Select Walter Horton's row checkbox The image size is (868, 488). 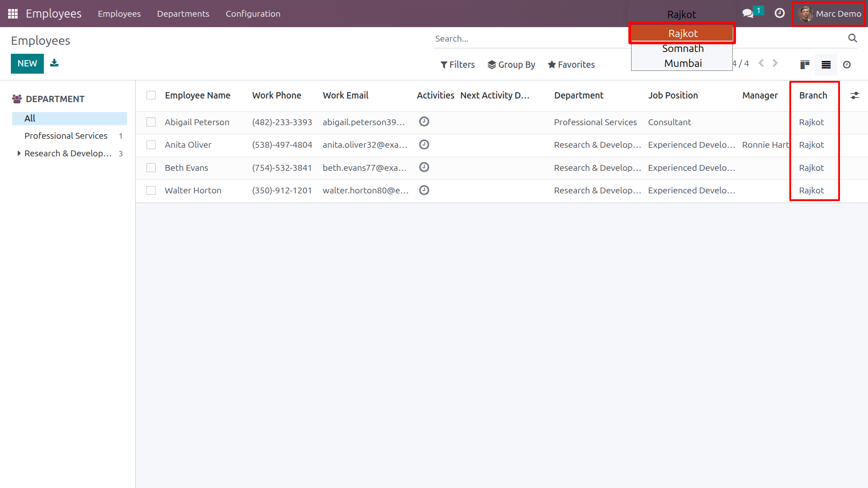tap(151, 190)
